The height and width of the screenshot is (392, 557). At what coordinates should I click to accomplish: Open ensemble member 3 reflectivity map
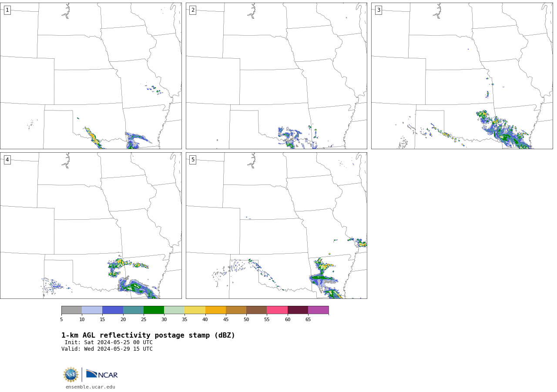(x=462, y=76)
